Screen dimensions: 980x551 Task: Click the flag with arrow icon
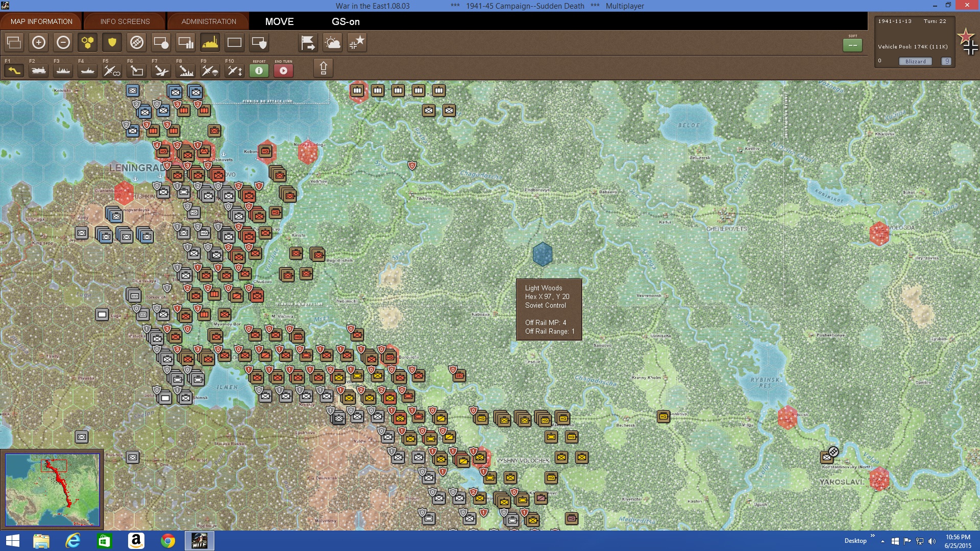pyautogui.click(x=308, y=42)
